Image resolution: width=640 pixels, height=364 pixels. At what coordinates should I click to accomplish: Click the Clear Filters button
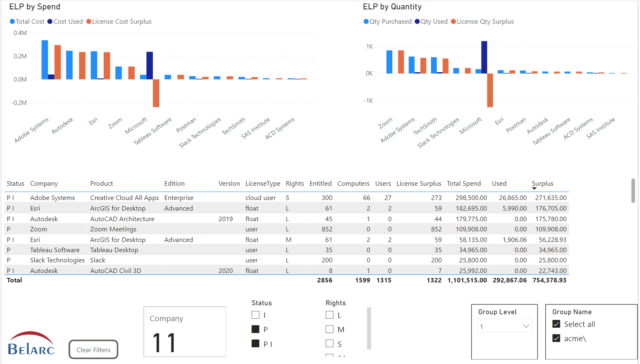tap(93, 350)
